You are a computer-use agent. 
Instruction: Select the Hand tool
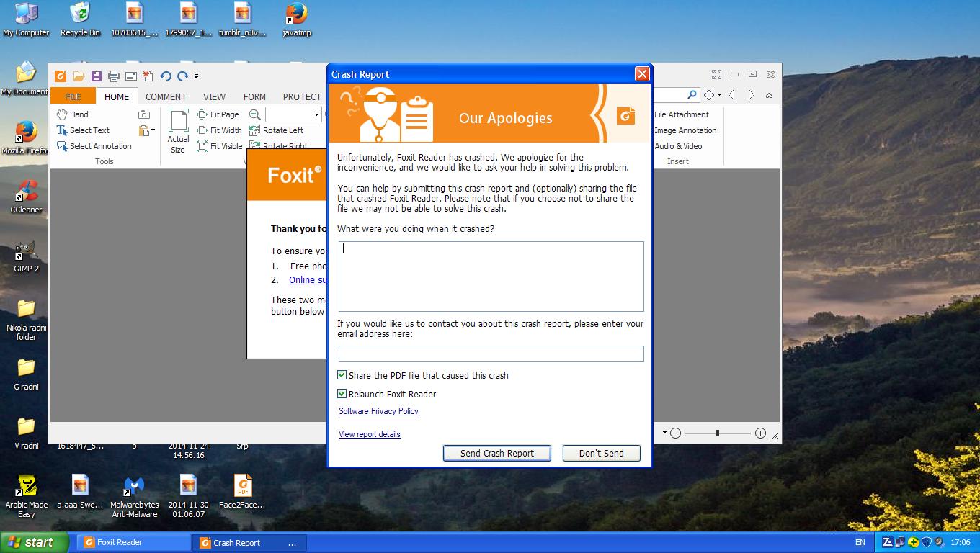pyautogui.click(x=72, y=114)
